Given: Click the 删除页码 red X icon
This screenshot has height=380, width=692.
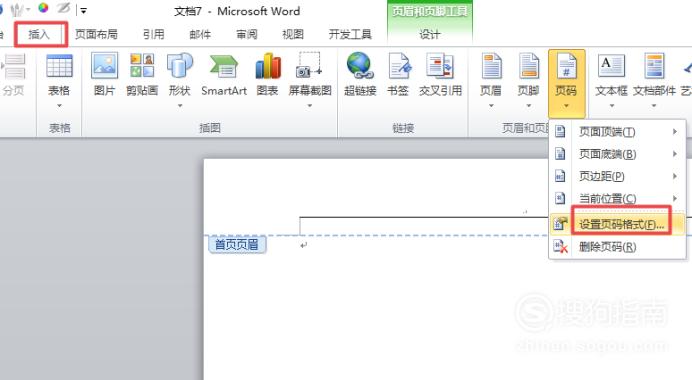Looking at the screenshot, I should click(x=560, y=247).
